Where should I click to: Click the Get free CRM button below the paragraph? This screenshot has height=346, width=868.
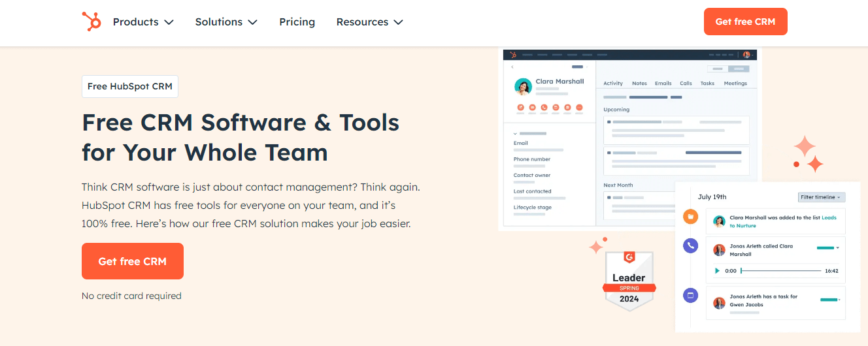[x=133, y=261]
